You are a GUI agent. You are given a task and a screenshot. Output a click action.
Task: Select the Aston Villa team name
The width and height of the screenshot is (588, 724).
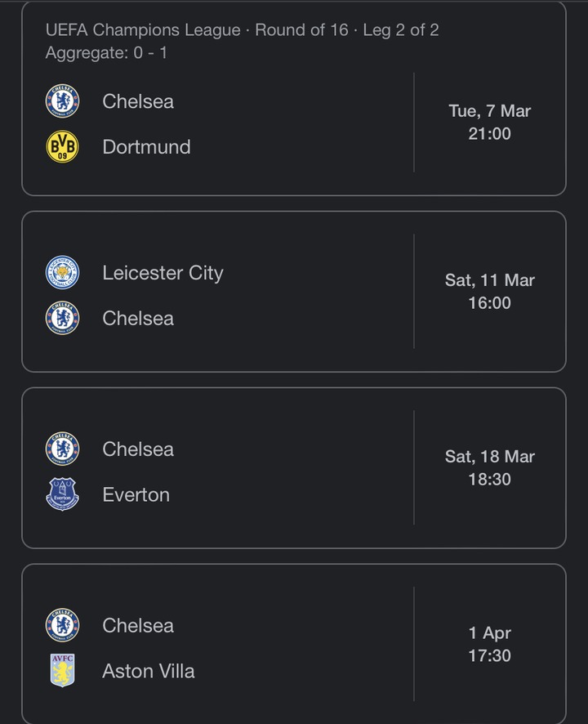coord(148,672)
